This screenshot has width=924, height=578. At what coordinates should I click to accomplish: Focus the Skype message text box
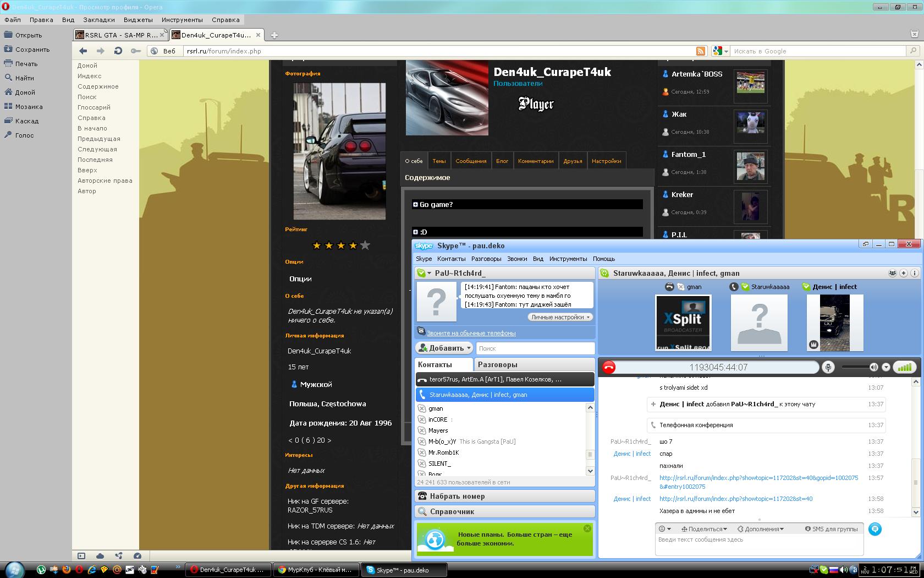pos(759,544)
